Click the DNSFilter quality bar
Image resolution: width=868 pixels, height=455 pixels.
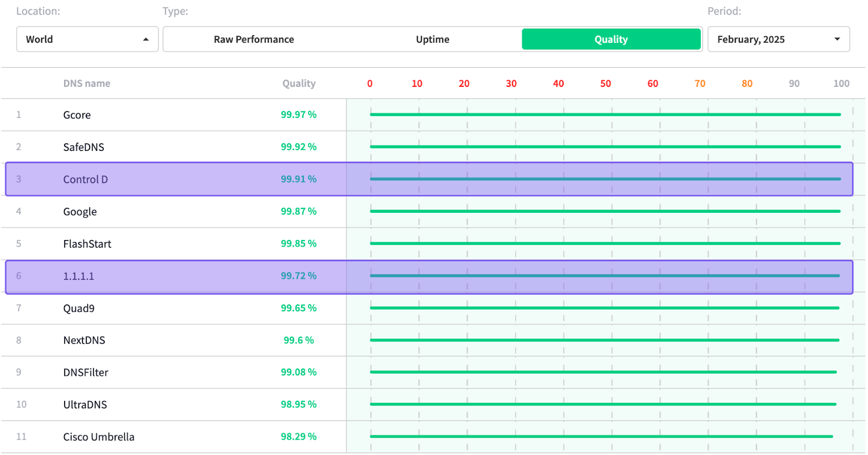[x=603, y=372]
